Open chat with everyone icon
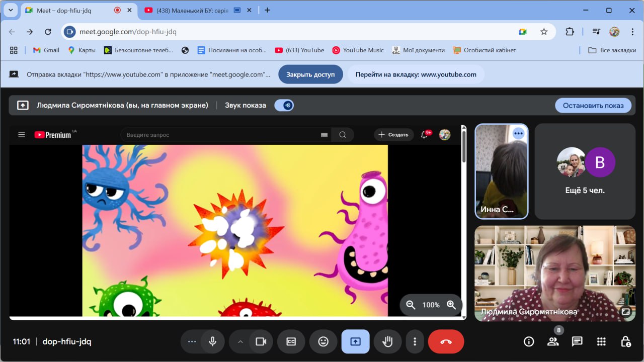The image size is (644, 362). pos(577,341)
